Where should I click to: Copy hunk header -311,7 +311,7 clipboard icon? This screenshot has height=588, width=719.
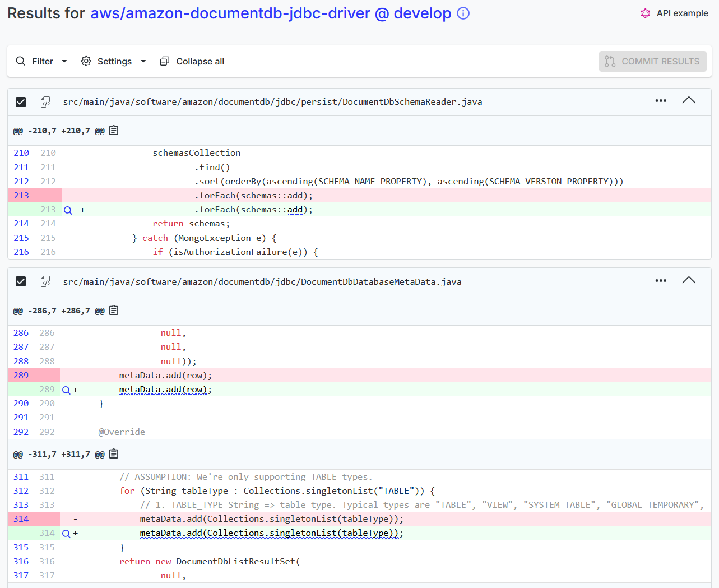114,454
